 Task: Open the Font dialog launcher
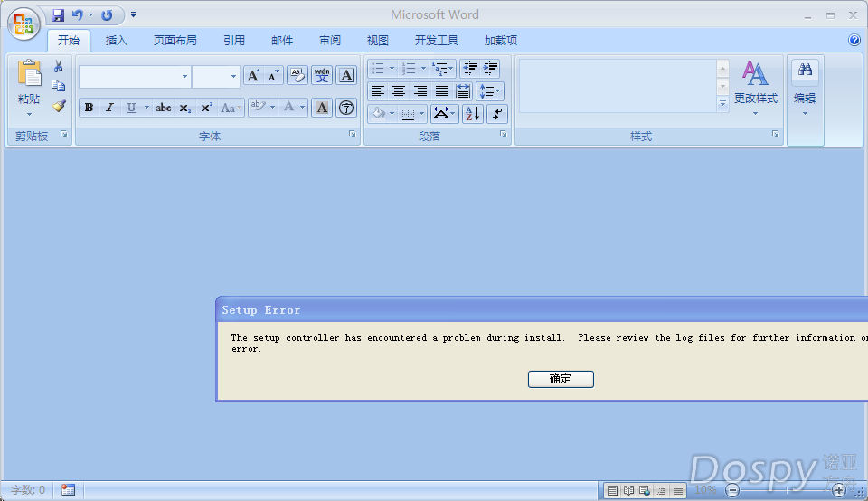point(353,134)
